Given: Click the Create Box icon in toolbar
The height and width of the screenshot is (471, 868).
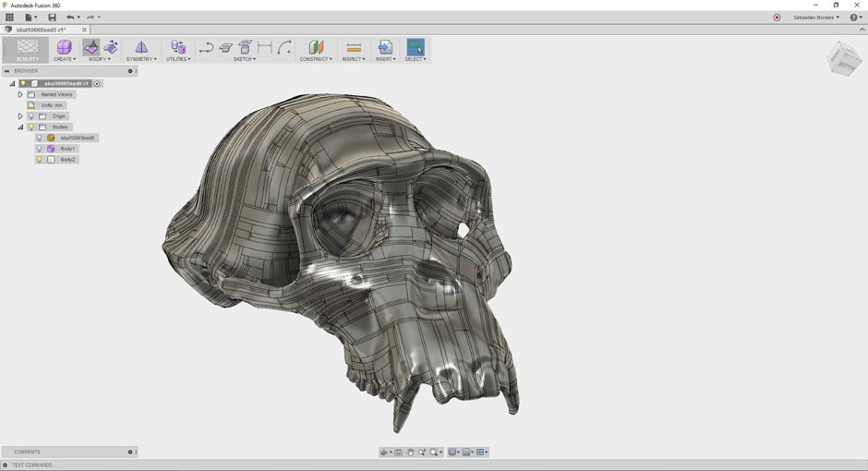Looking at the screenshot, I should [64, 47].
